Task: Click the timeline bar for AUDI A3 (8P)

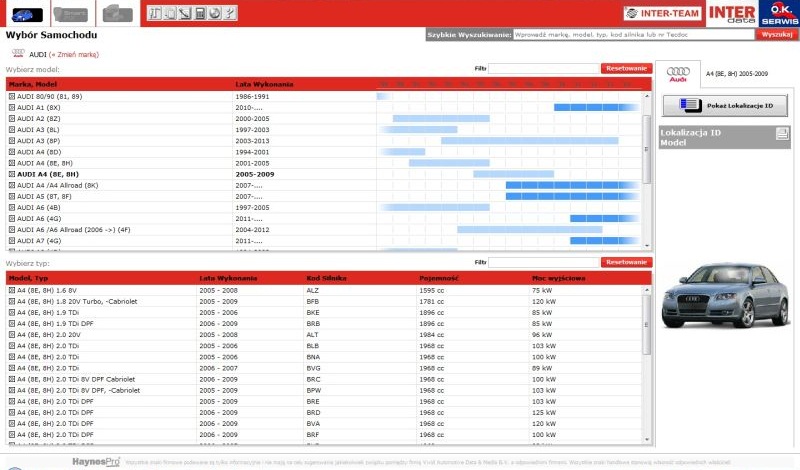Action: click(x=530, y=141)
